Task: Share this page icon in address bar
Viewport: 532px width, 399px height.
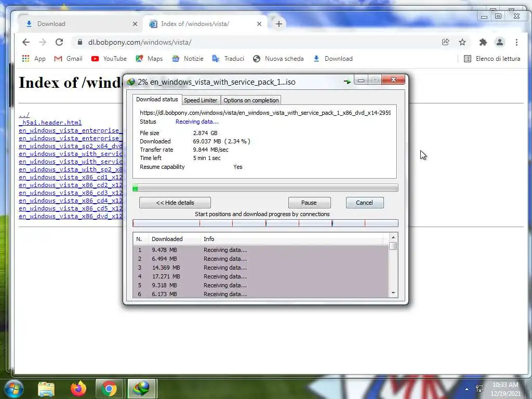Action: (445, 42)
